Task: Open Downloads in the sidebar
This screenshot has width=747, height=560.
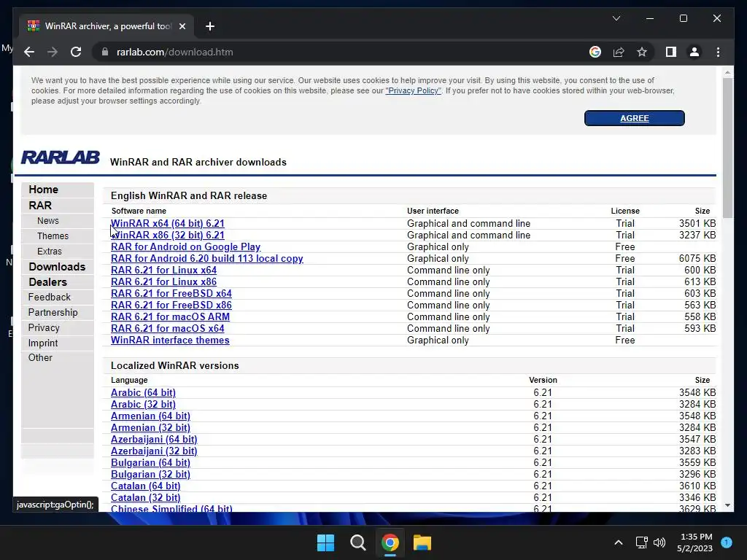Action: 57,267
